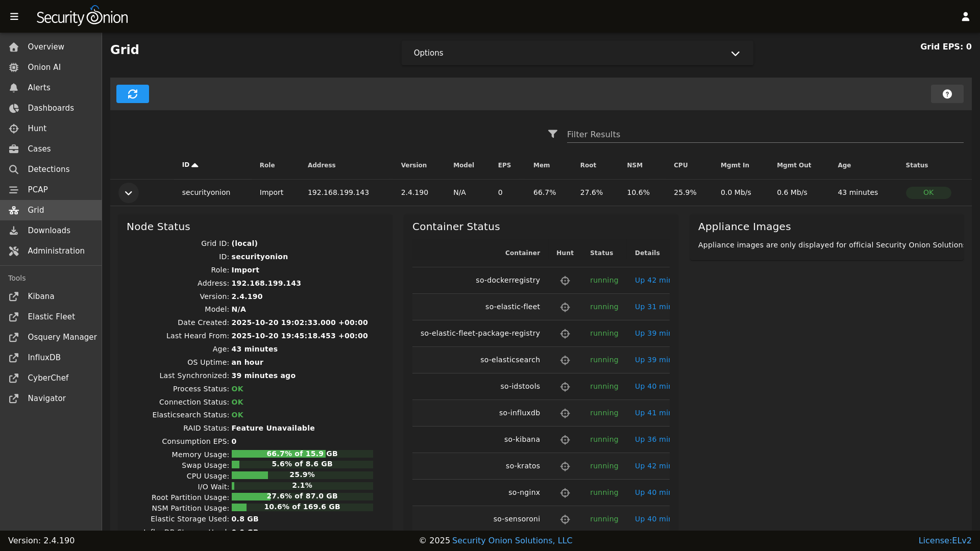Click the blue refresh grid button
This screenshot has width=980, height=551.
(x=132, y=94)
